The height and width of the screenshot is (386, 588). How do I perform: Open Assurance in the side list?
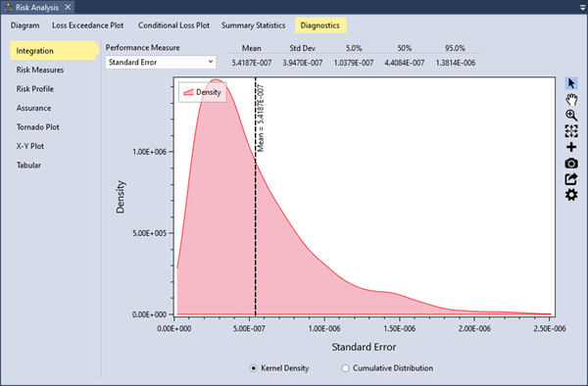point(33,108)
